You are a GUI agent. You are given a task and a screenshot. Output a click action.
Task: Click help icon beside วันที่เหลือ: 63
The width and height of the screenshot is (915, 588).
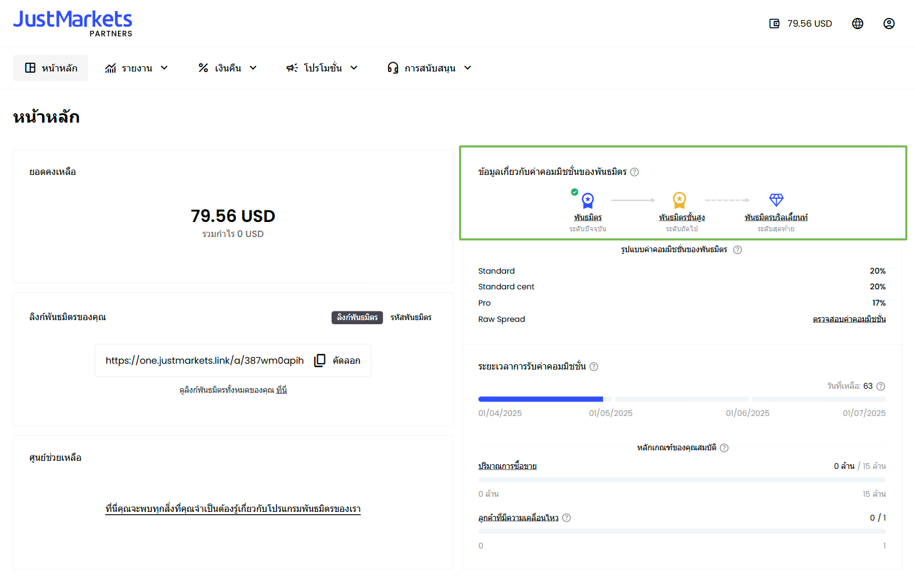click(881, 386)
